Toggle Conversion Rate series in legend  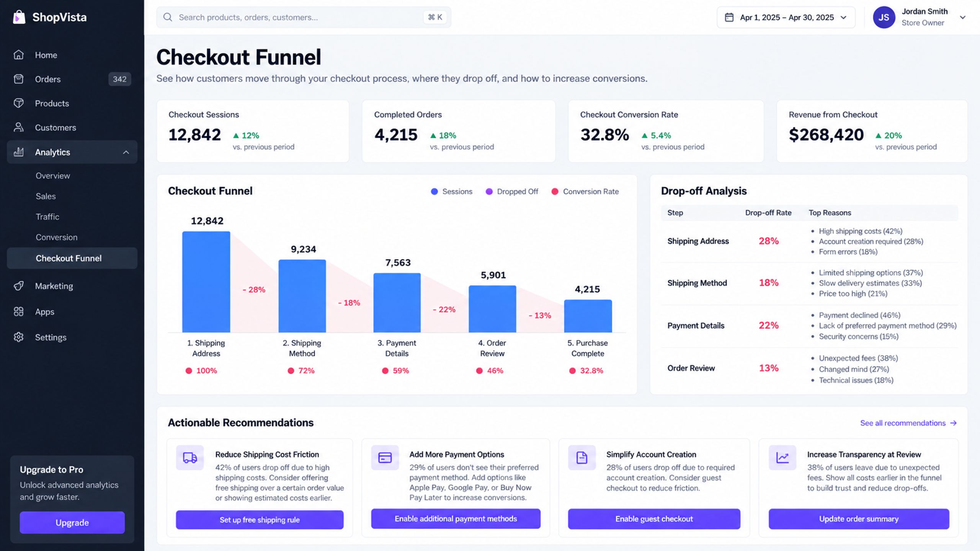[585, 191]
